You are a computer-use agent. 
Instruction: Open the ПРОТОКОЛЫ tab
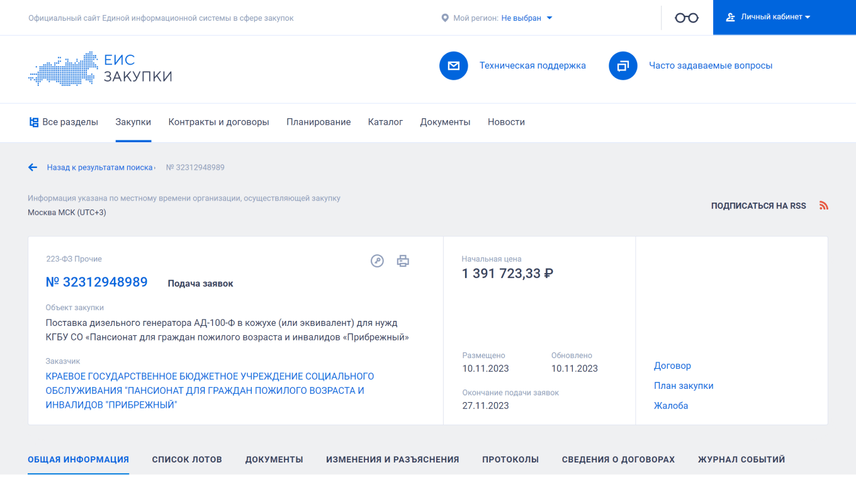click(510, 459)
